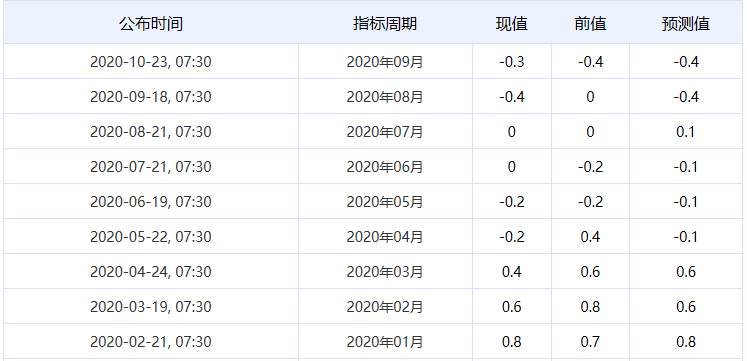Click the 现值 column header

click(x=512, y=24)
